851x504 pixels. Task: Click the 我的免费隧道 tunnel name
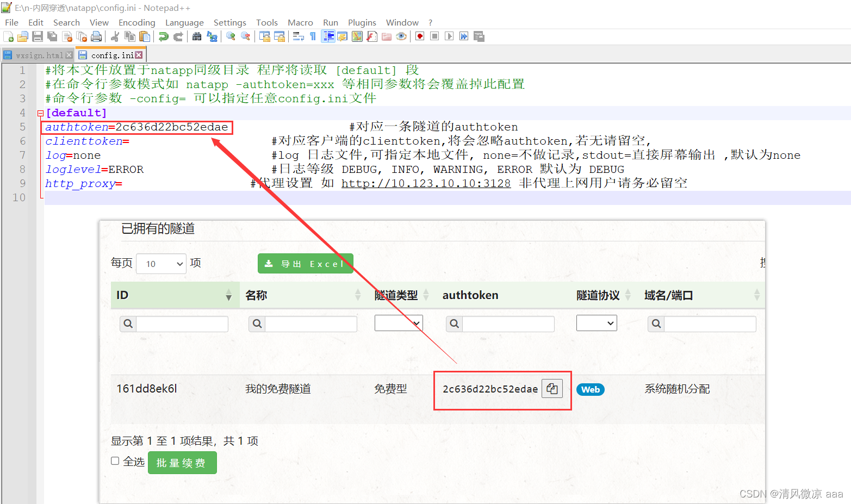pos(278,389)
